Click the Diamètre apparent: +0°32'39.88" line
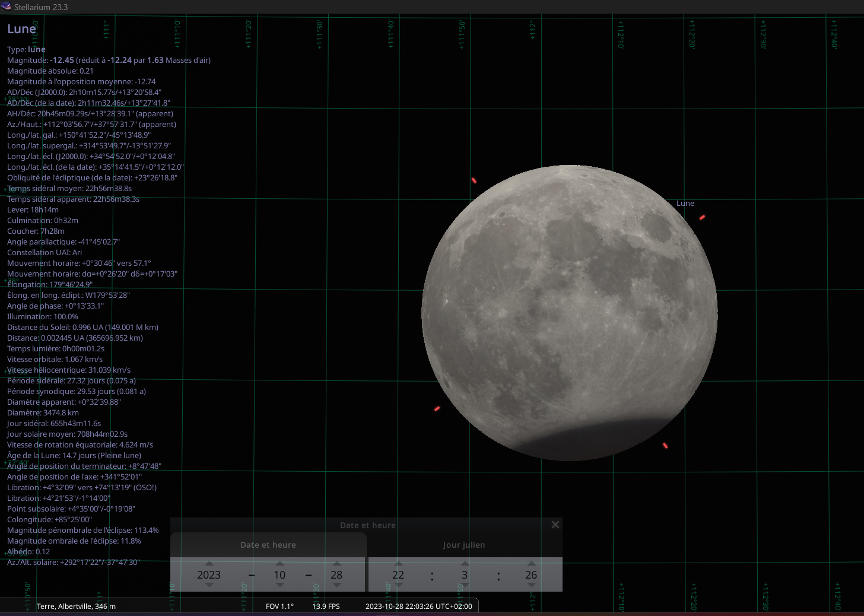 click(x=64, y=402)
